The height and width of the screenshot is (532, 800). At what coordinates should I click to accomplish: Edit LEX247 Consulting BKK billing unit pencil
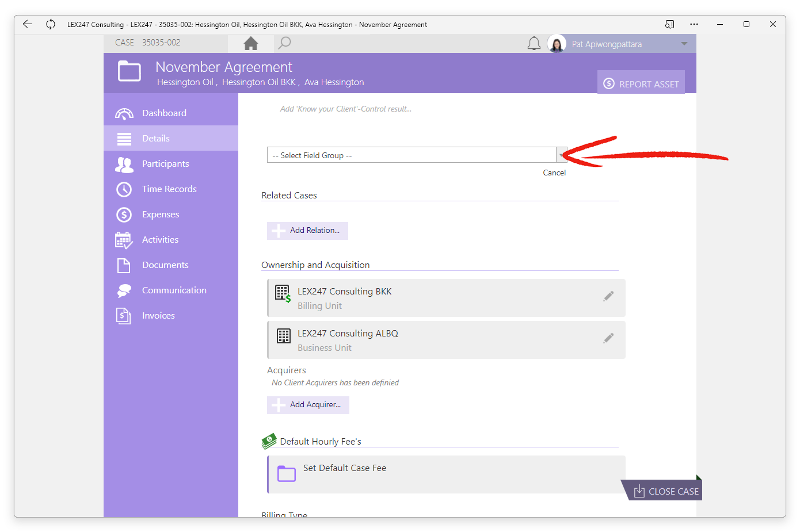click(x=608, y=296)
